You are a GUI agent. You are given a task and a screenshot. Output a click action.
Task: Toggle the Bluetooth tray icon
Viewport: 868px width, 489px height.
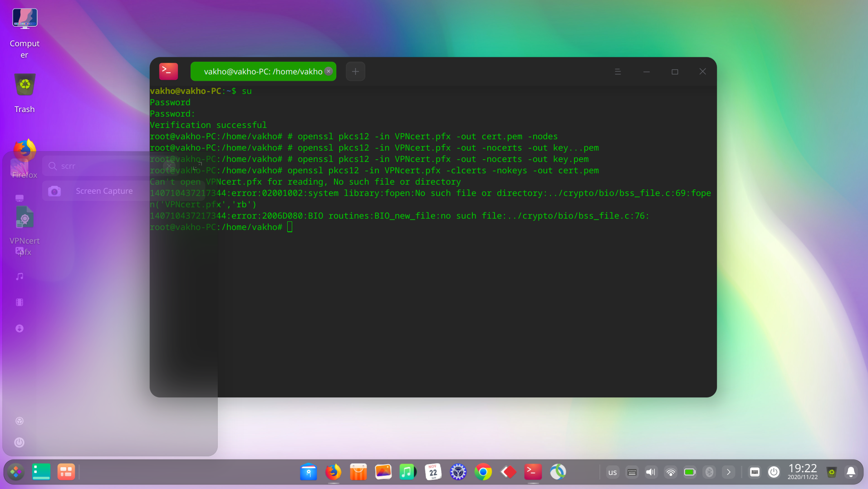(x=709, y=472)
